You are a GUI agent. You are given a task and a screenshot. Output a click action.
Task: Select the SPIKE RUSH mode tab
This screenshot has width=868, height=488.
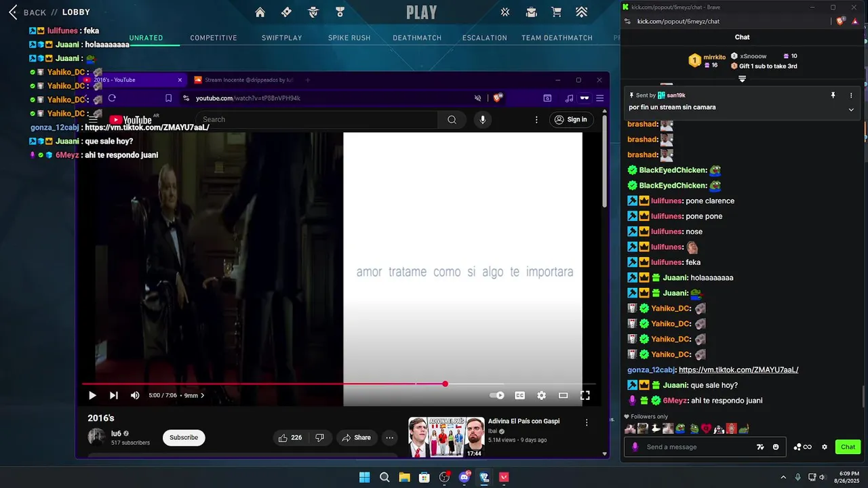(x=349, y=38)
